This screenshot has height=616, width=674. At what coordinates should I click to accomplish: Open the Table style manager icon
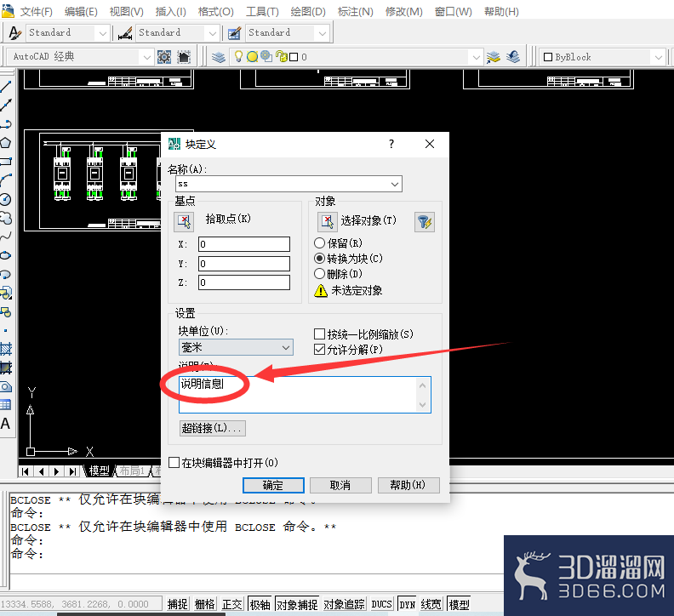tap(234, 33)
